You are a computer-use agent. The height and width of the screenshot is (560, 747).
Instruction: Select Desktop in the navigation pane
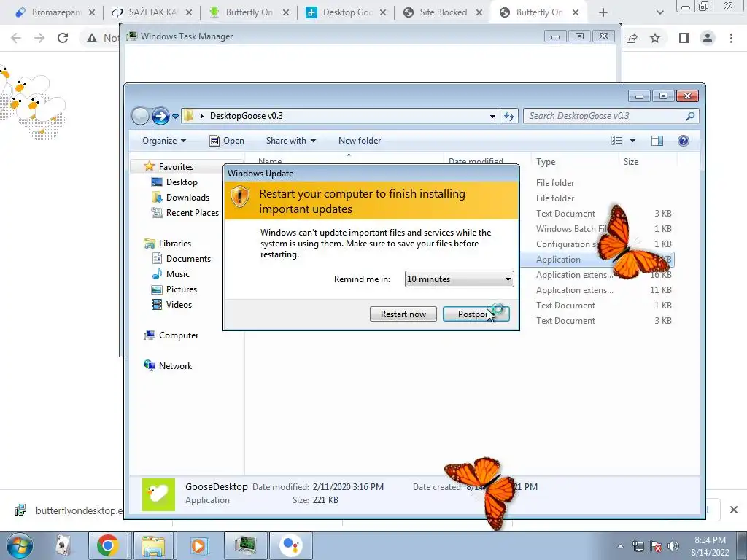click(x=182, y=182)
